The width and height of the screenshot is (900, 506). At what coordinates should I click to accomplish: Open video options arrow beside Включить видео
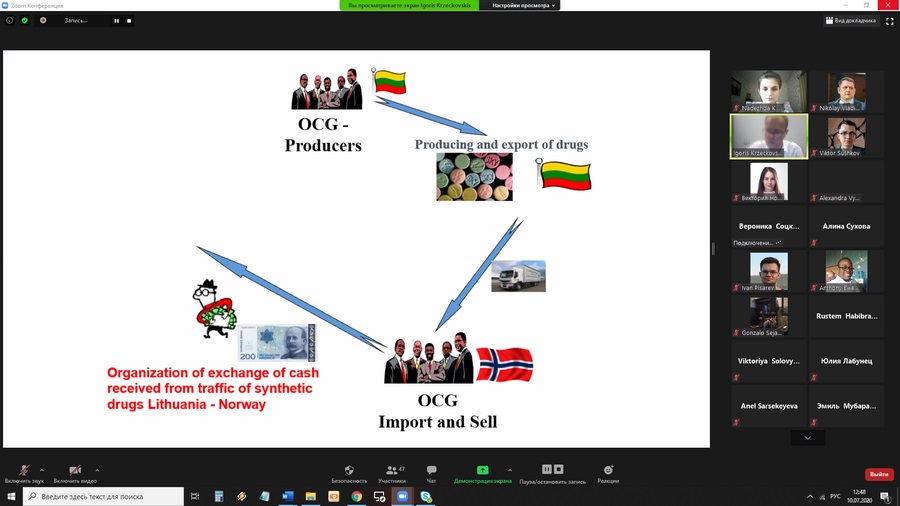97,470
